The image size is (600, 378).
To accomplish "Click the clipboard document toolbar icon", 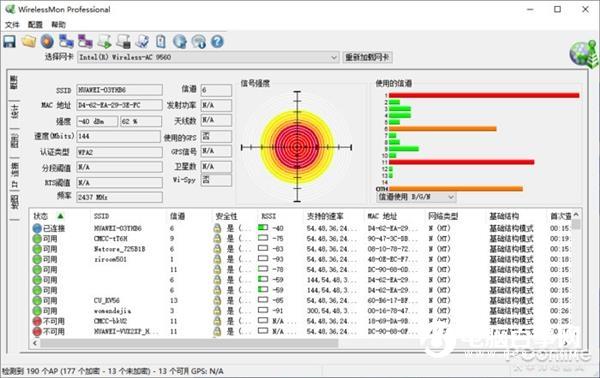I will tap(161, 41).
